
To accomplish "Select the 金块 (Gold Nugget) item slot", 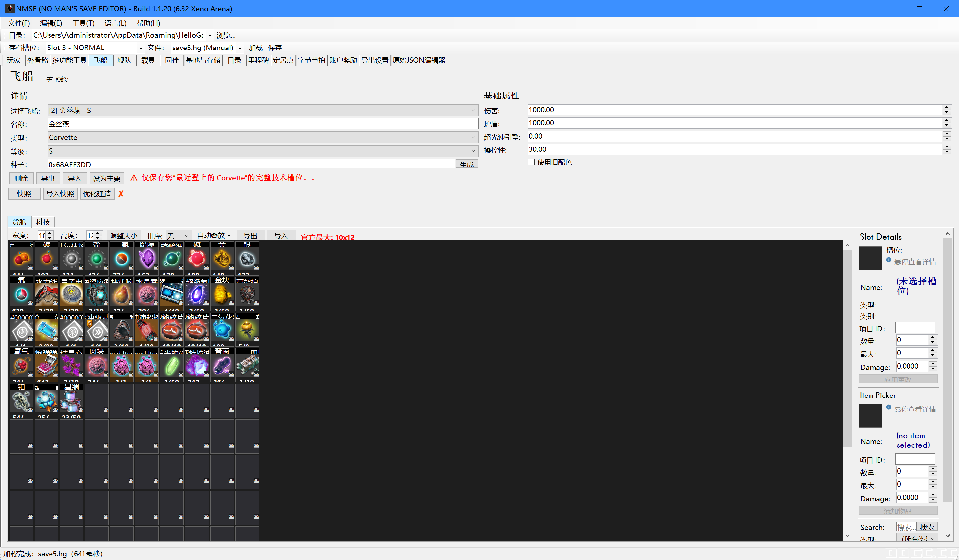I will coord(222,294).
